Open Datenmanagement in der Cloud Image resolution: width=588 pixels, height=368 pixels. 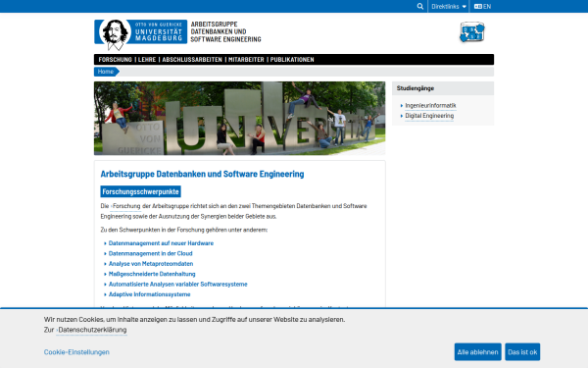[x=150, y=253]
